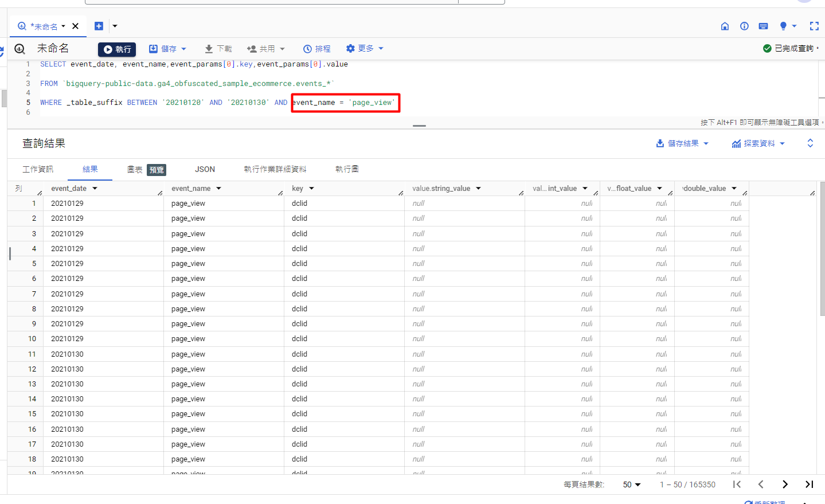The width and height of the screenshot is (825, 504).
Task: Click the FROM keyword on editor line 3
Action: tap(49, 84)
